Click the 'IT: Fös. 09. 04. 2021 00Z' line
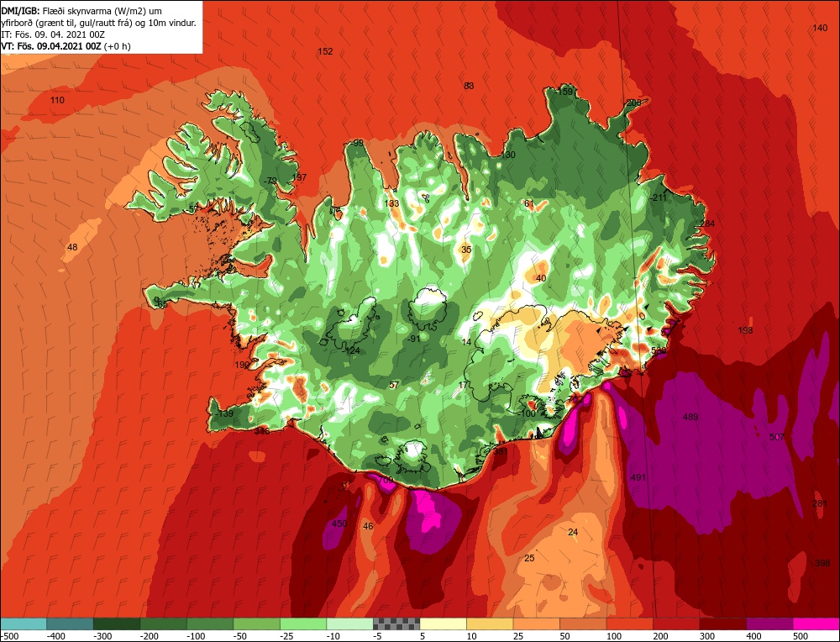This screenshot has height=642, width=840. coord(53,34)
